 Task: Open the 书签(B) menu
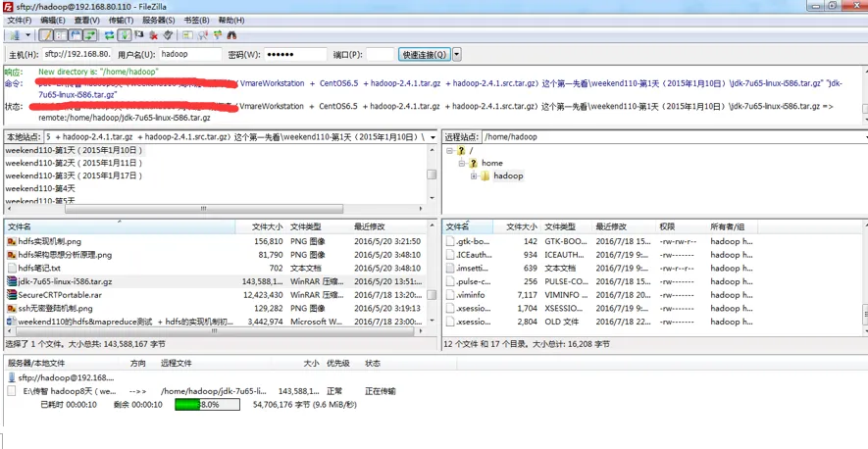[x=196, y=20]
